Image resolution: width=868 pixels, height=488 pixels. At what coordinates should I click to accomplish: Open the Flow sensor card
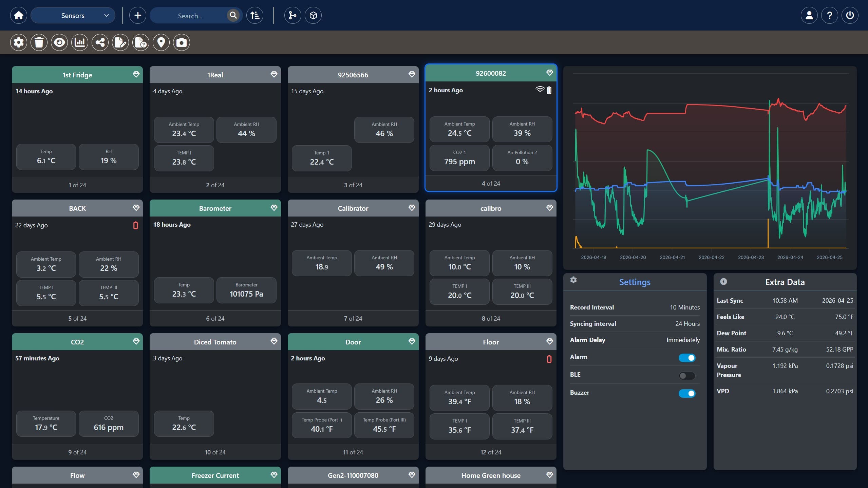click(x=77, y=475)
